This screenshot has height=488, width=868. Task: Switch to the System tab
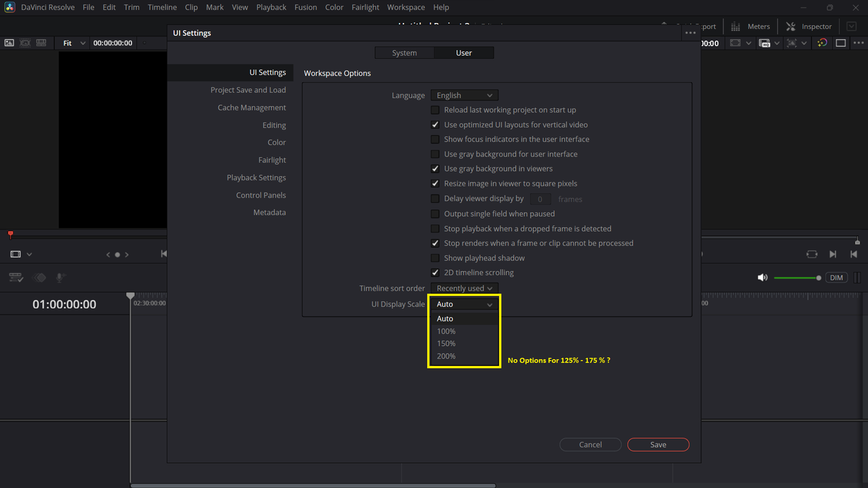tap(405, 53)
